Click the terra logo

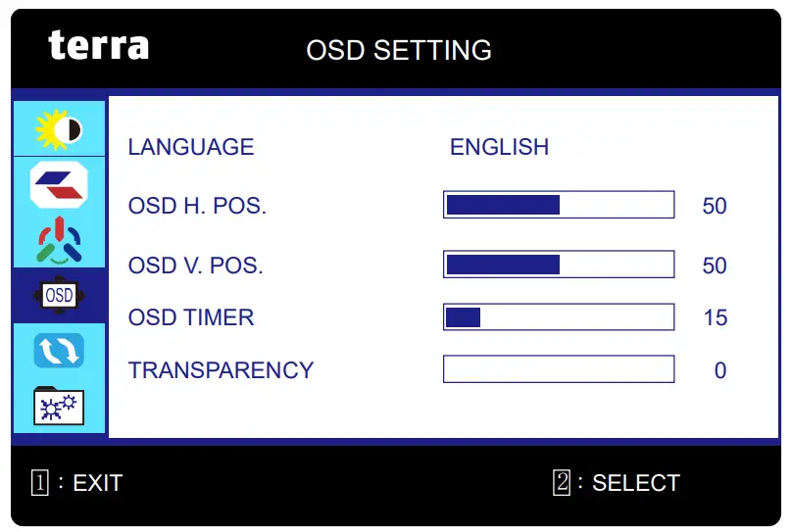(x=99, y=45)
